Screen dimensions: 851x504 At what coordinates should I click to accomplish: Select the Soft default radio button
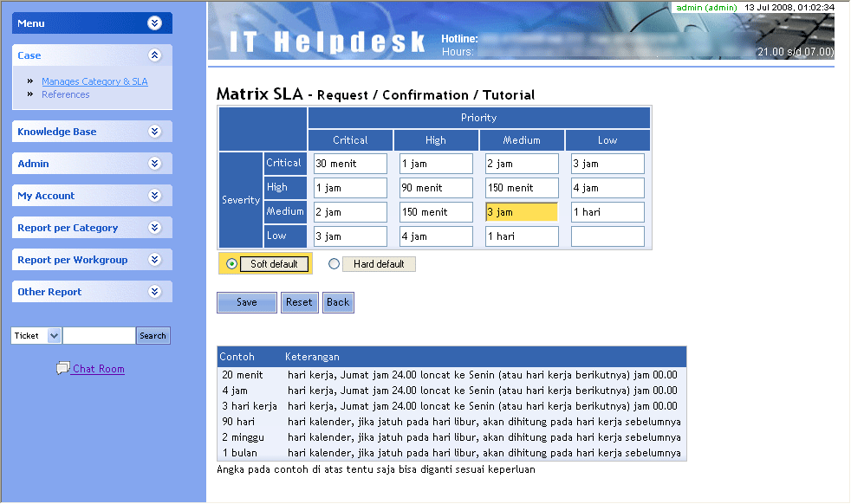tap(231, 264)
